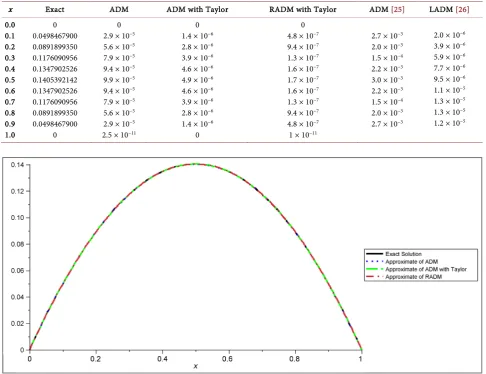Click y-axis tick label 0.14

click(x=17, y=165)
